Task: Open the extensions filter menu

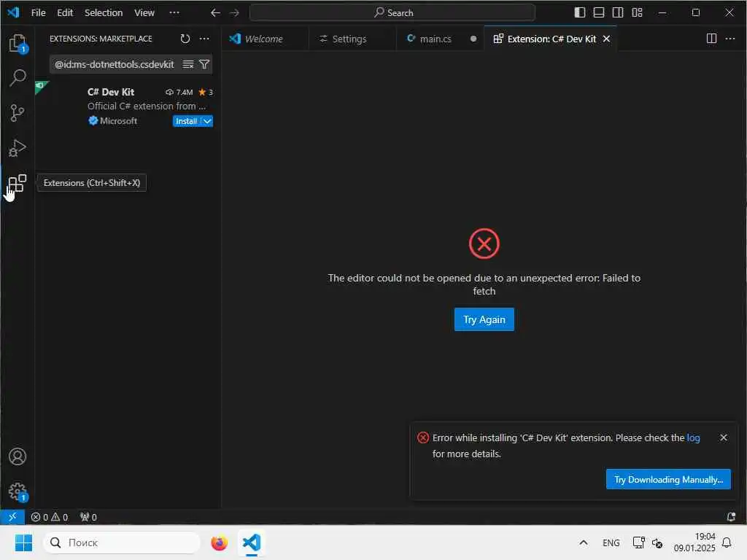Action: (204, 64)
